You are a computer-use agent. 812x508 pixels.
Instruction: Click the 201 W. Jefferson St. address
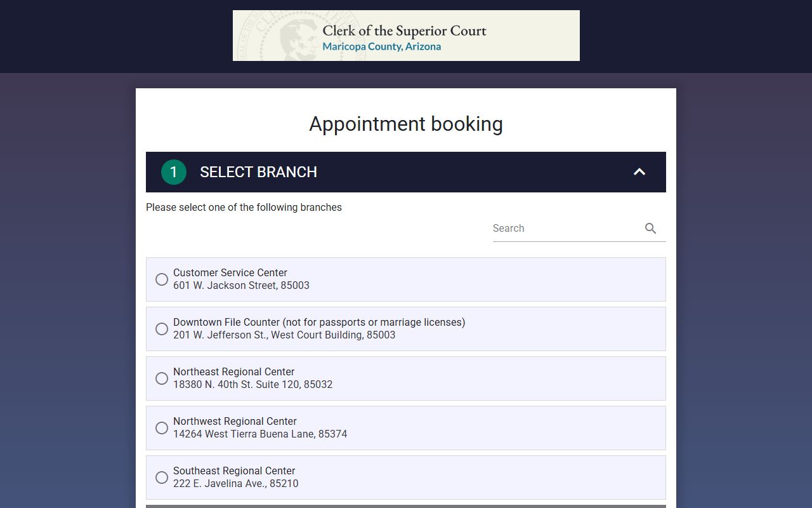click(284, 335)
